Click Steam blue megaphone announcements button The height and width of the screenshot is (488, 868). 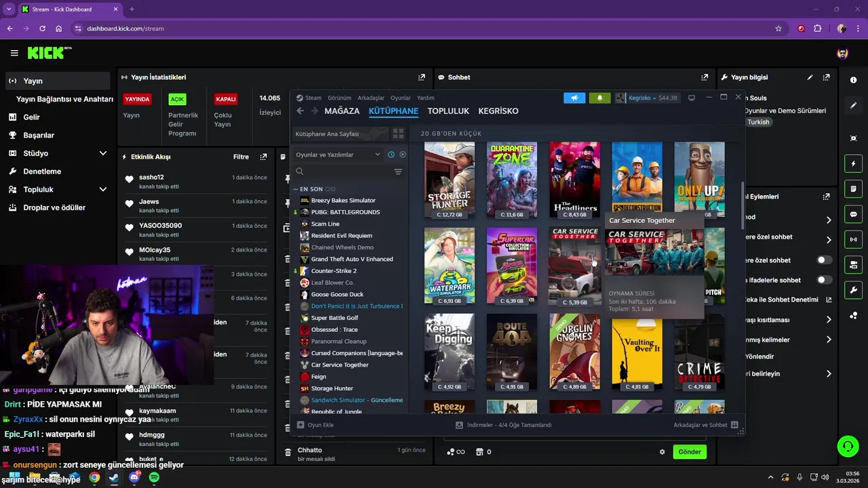[574, 98]
